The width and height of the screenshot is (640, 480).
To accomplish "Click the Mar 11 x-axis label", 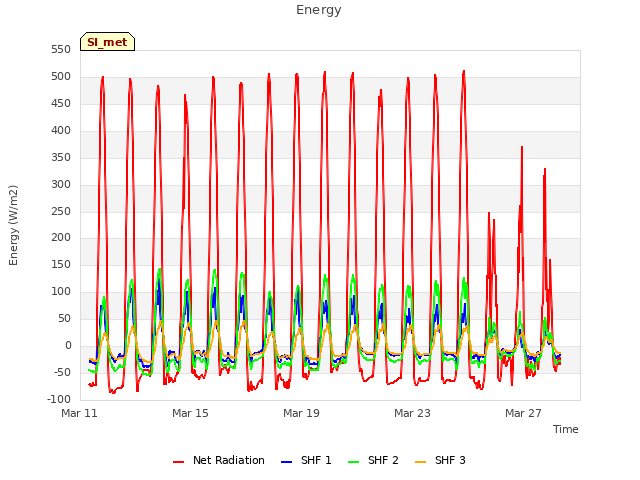I will pos(80,413).
